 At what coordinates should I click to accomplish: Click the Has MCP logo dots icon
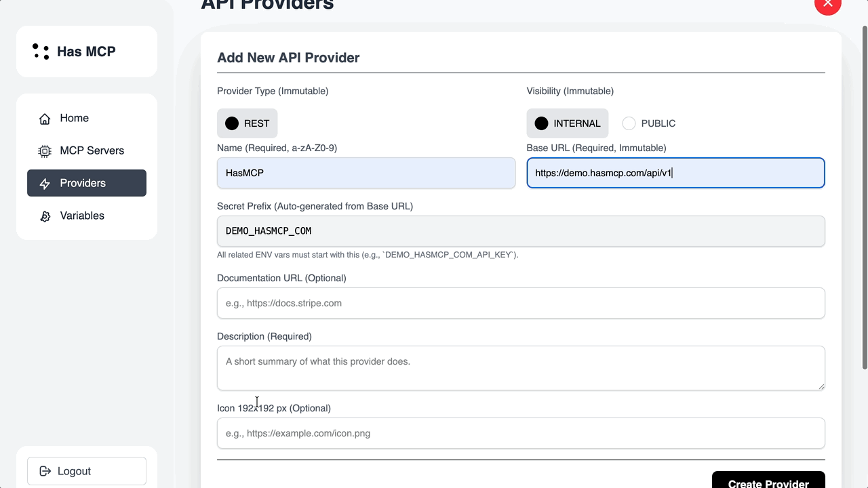tap(41, 52)
